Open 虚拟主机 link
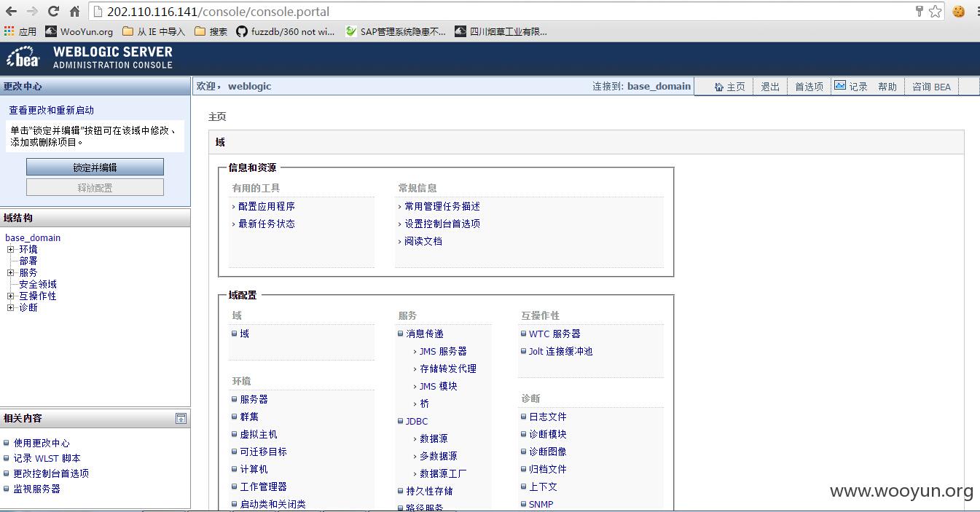Screen dimensions: 980x512 point(259,434)
